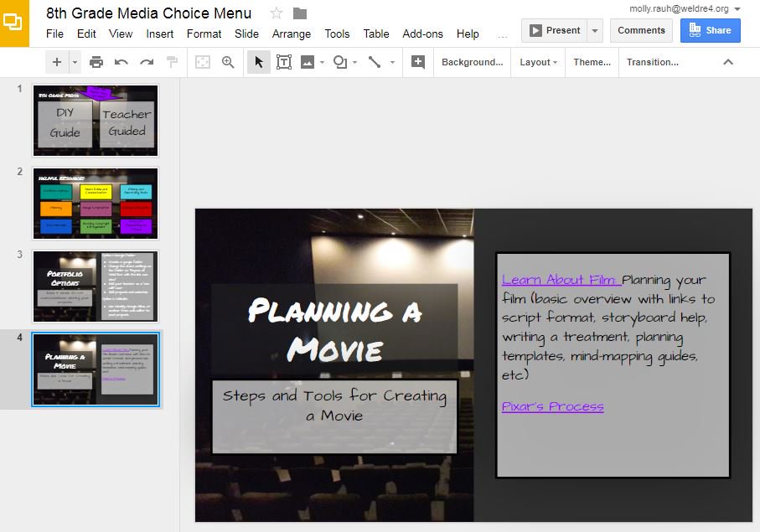Expand the image options dropdown arrow

coord(322,62)
